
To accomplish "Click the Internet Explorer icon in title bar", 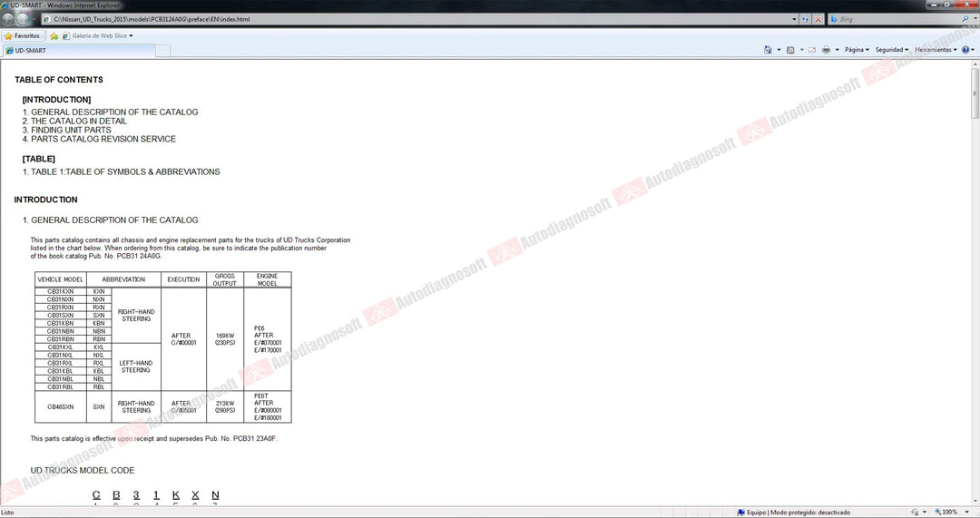I will [5, 5].
